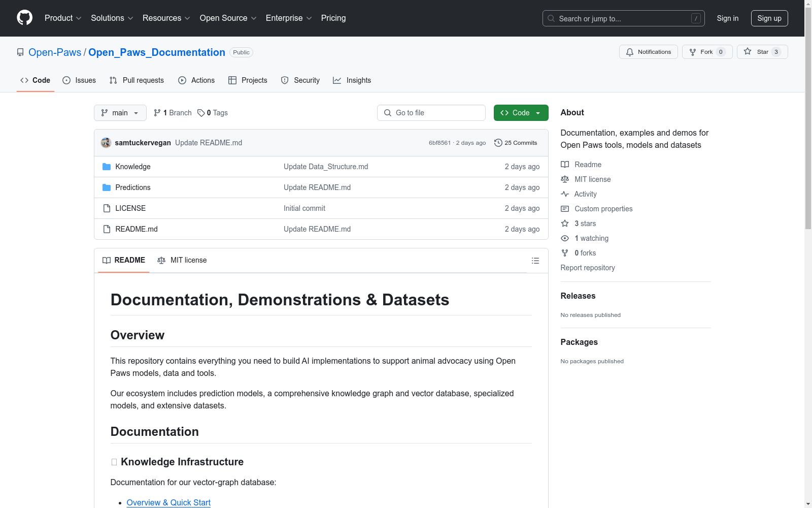Viewport: 812px width, 508px height.
Task: Open the Pricing page
Action: 333,18
